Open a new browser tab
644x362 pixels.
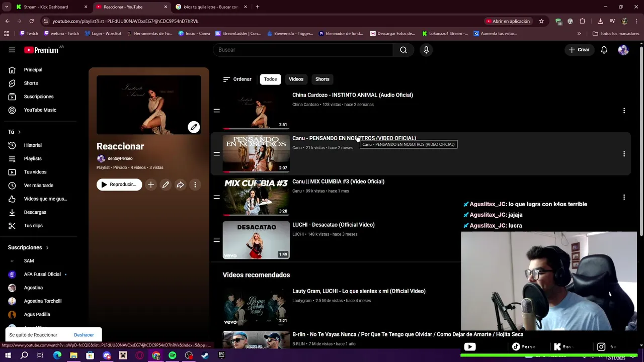258,7
